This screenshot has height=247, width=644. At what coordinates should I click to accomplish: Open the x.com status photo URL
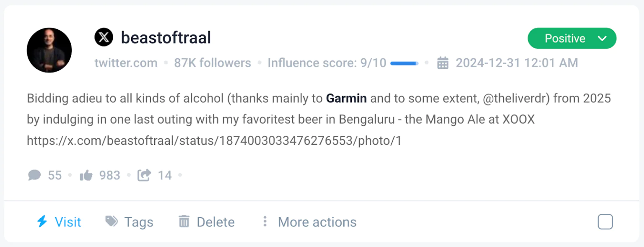(214, 140)
